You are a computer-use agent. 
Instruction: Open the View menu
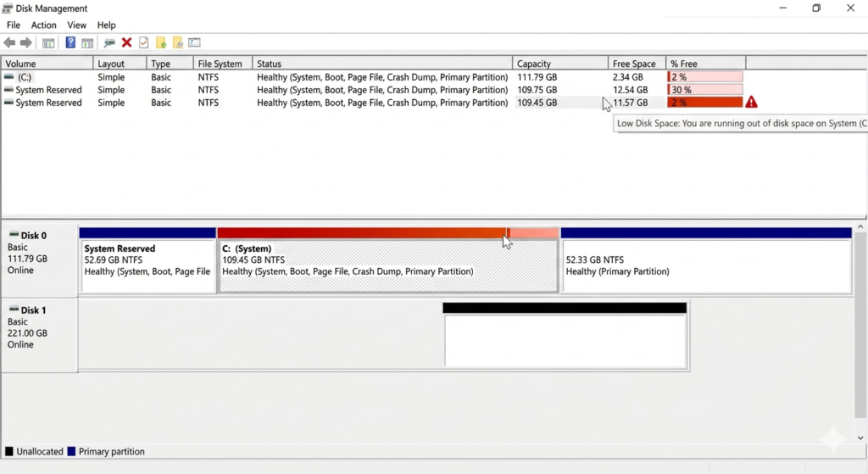[x=76, y=25]
